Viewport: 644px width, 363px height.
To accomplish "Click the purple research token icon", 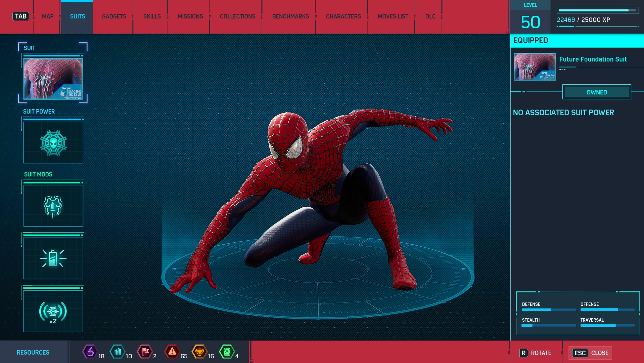I will [x=90, y=352].
